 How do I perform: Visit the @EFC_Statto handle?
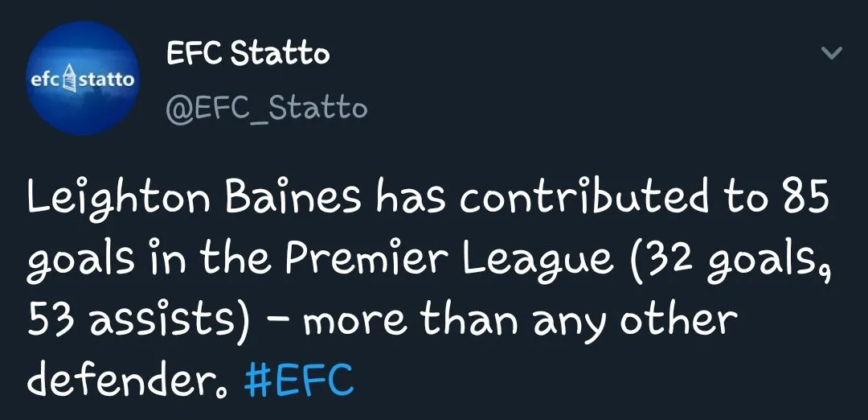[266, 107]
